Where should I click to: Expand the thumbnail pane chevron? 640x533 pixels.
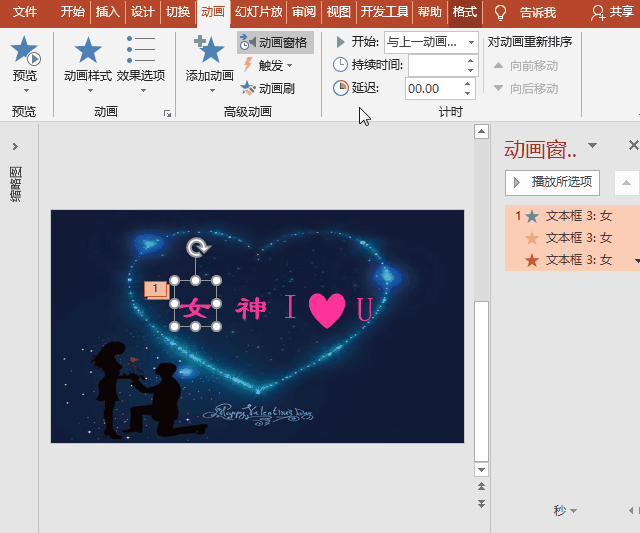16,146
